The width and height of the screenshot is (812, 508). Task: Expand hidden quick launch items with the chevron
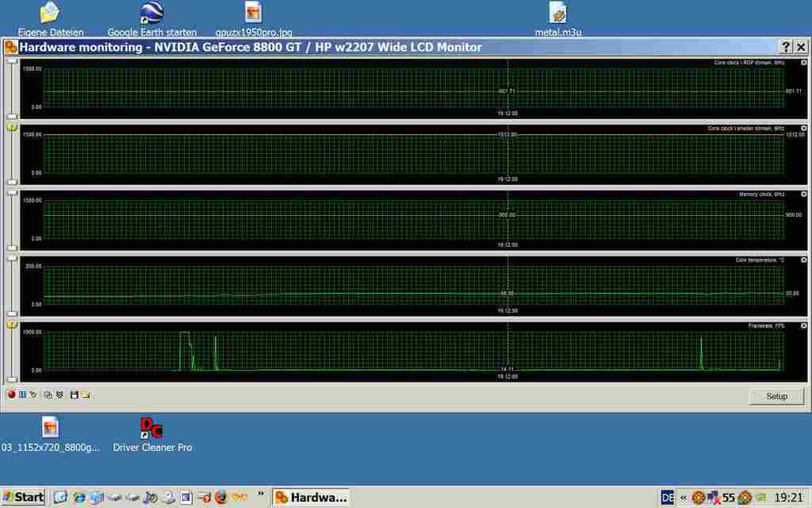click(260, 494)
